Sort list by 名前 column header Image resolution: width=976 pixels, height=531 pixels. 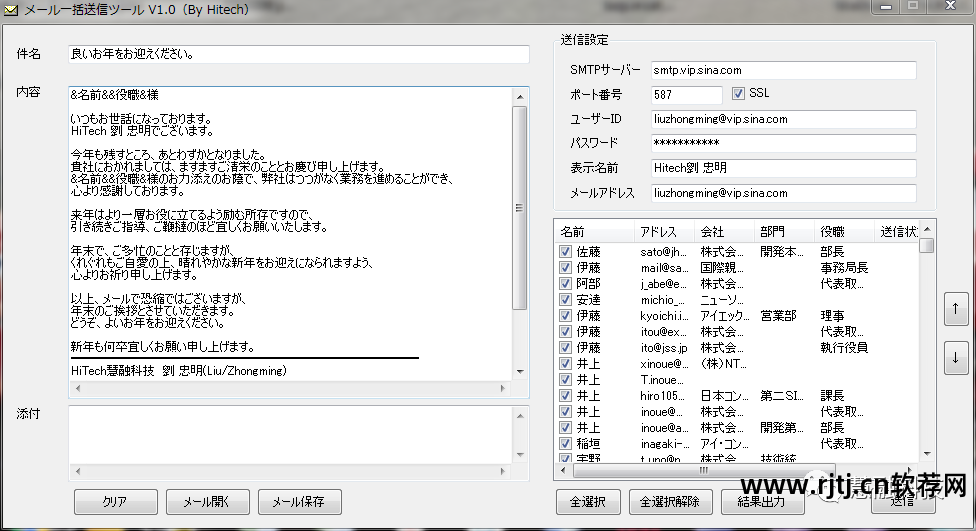pos(595,232)
